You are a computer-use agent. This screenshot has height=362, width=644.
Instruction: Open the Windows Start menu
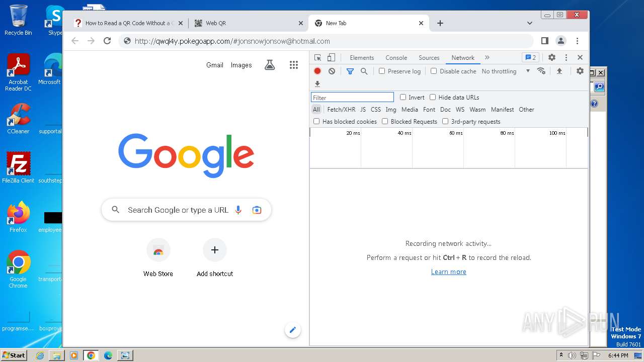pos(14,355)
